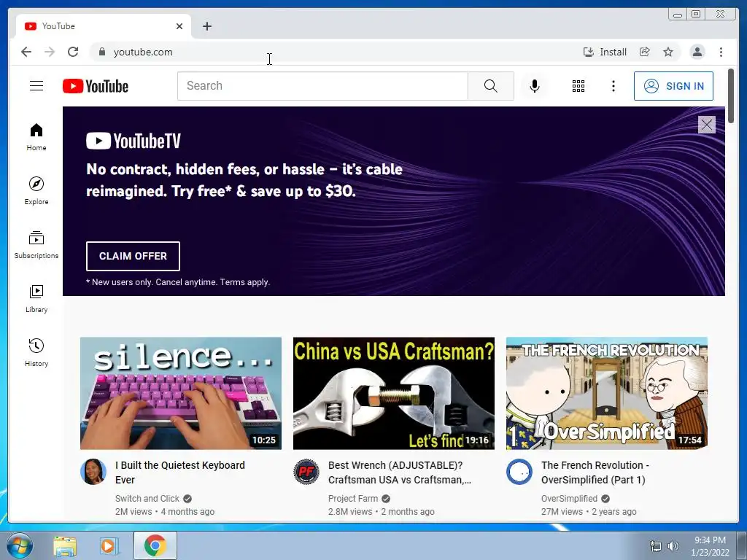
Task: Open Explore in sidebar
Action: pos(36,191)
